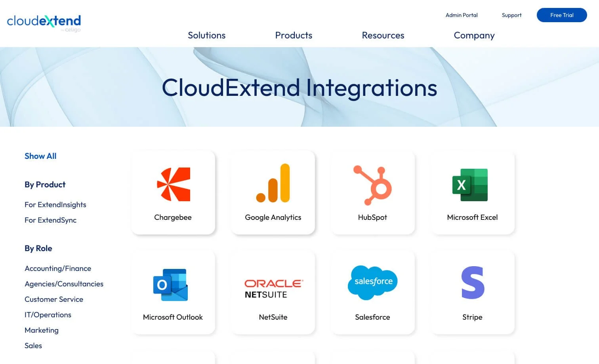Click the Google Analytics bar chart logo
The image size is (599, 364).
(273, 183)
